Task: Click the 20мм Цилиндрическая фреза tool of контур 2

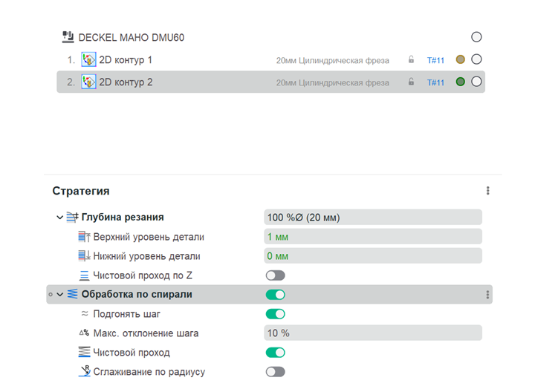Action: tap(333, 82)
